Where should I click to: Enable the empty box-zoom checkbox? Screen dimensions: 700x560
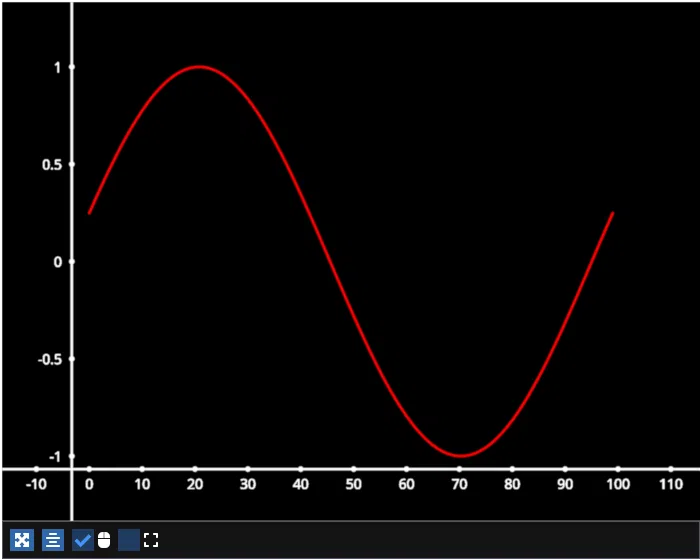click(x=129, y=540)
